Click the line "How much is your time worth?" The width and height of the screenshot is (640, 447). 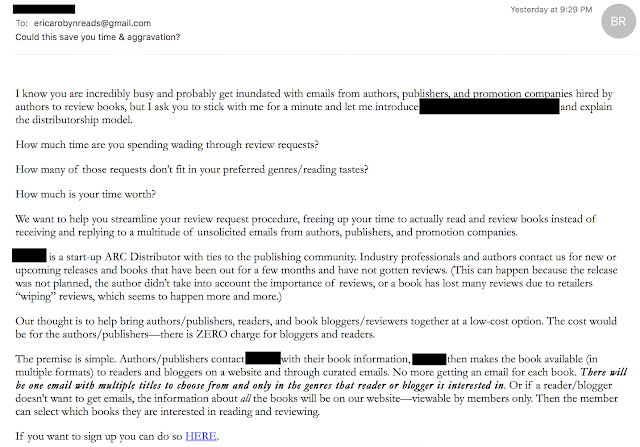point(86,194)
